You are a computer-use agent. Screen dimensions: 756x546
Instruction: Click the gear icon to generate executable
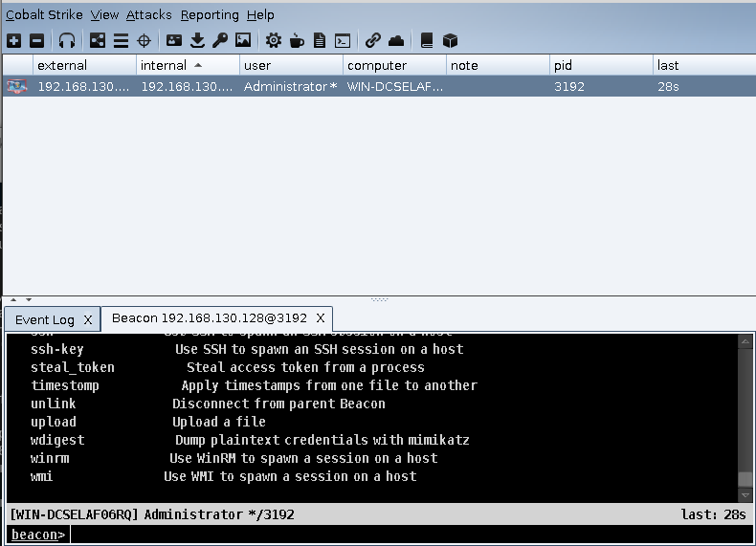[x=274, y=40]
